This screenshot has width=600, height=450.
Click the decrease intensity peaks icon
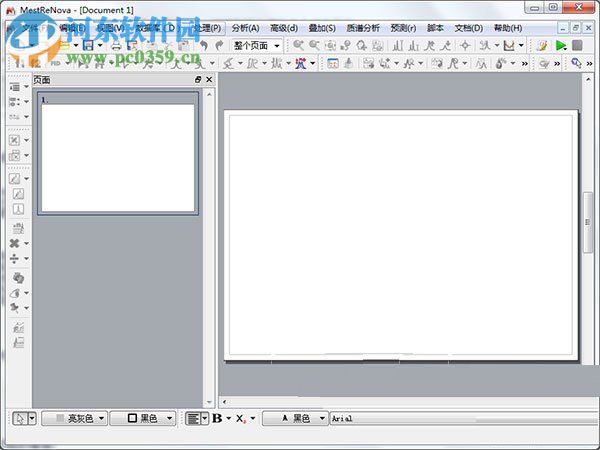pos(414,46)
